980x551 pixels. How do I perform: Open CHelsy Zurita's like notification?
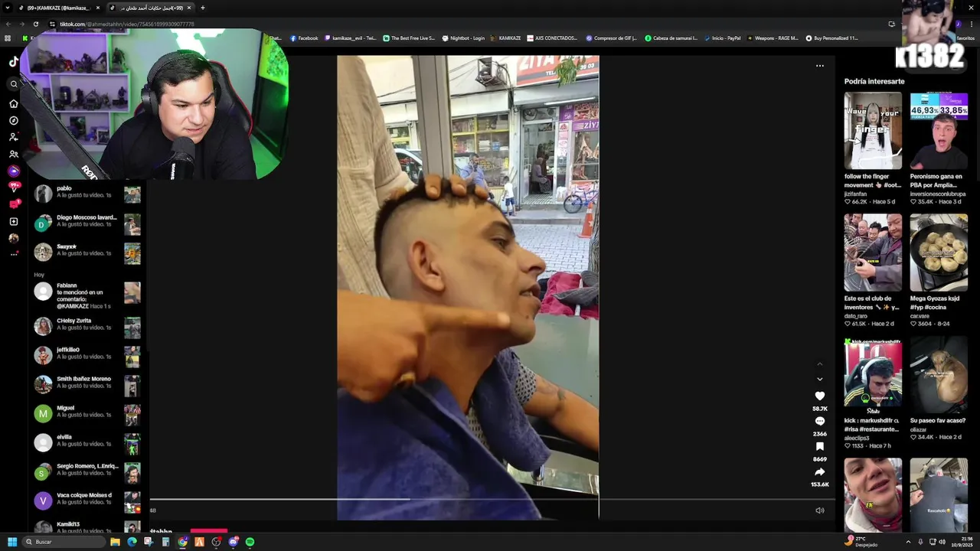coord(87,327)
